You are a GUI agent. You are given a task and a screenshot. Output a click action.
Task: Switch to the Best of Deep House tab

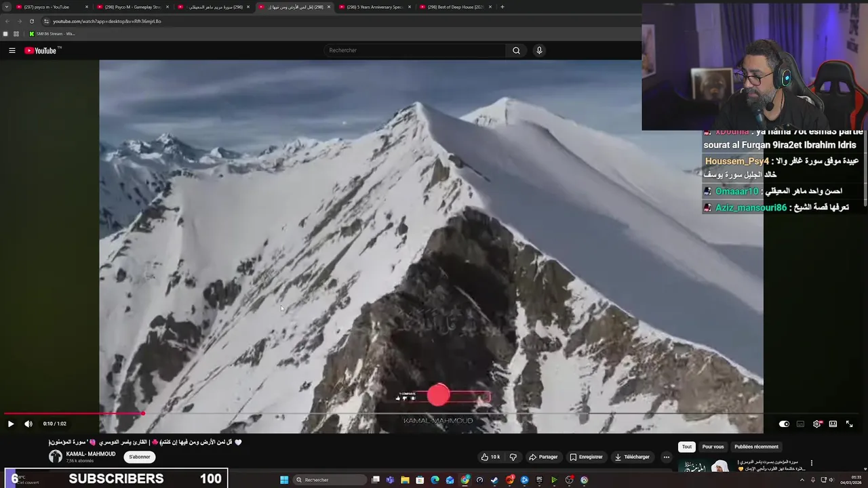455,7
